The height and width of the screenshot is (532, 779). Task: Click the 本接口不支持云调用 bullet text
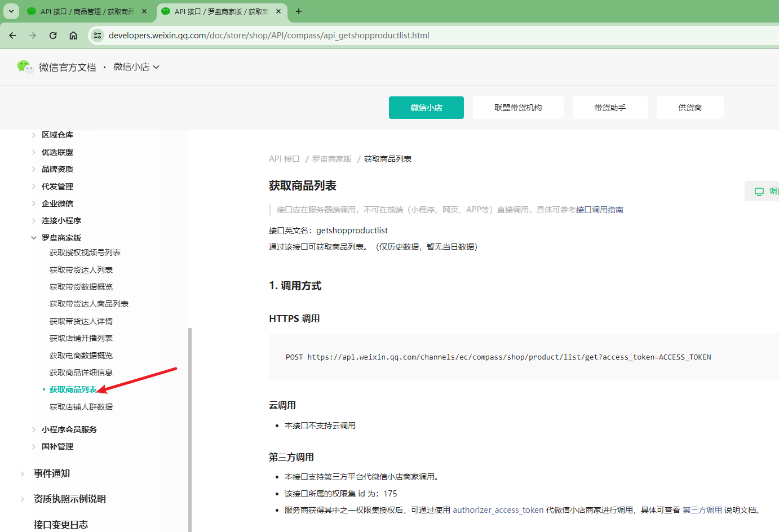coord(320,425)
